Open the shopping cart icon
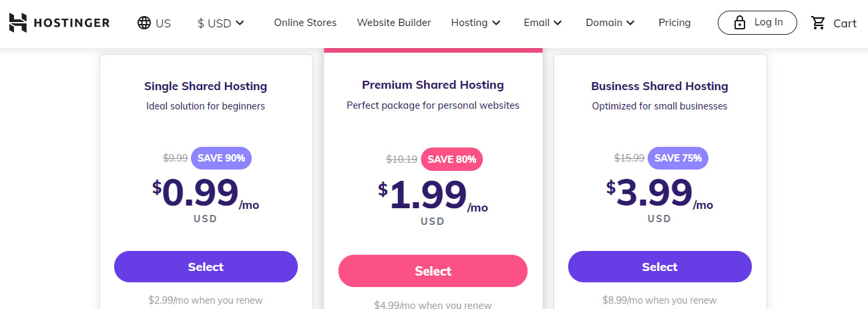Screen dimensions: 868x309 tap(818, 23)
